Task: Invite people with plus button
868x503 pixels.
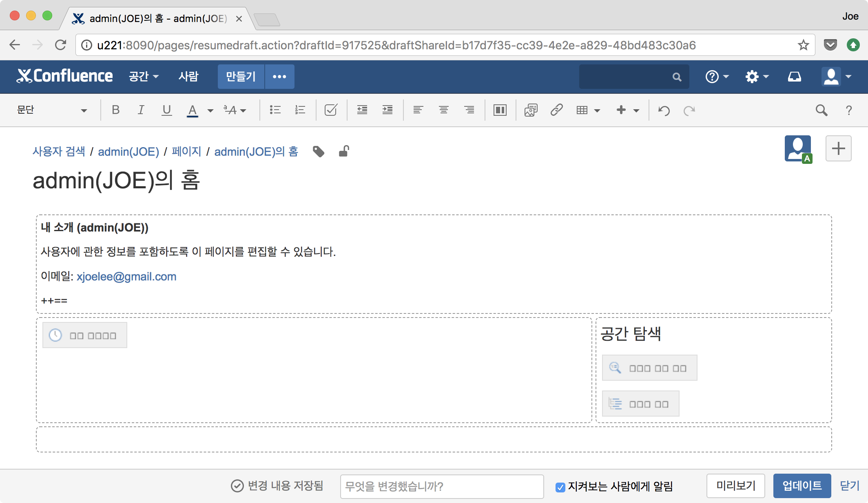Action: point(838,148)
